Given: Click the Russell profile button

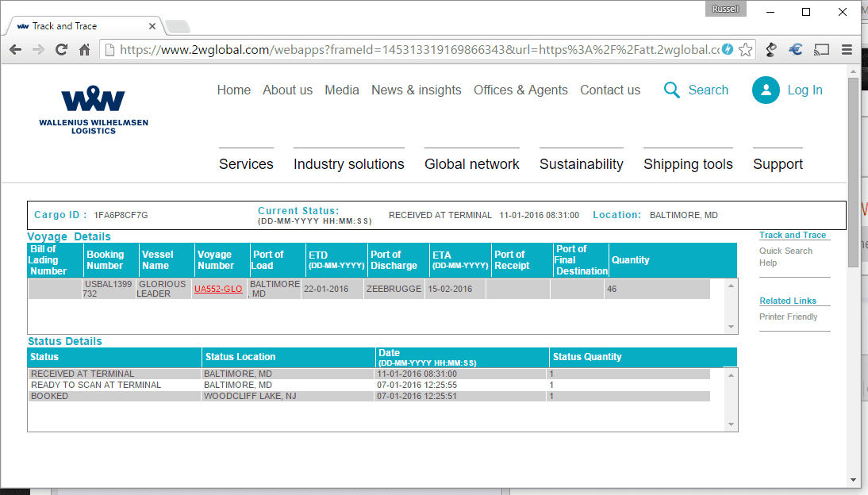Looking at the screenshot, I should pos(725,9).
